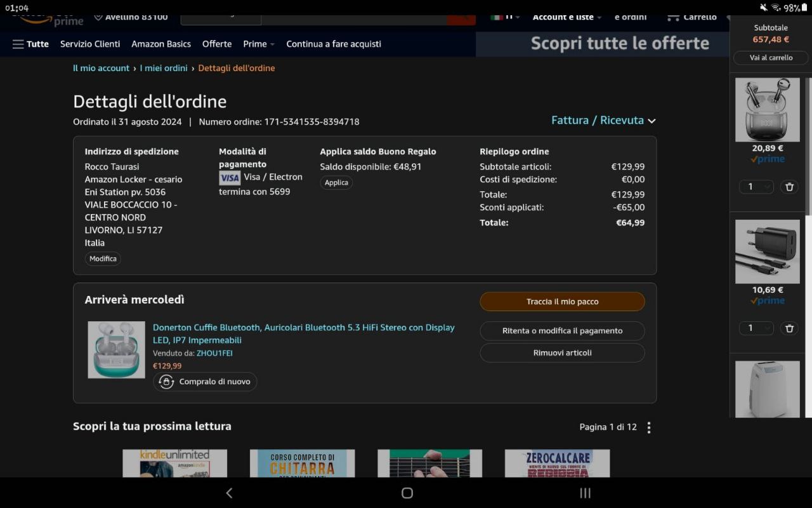Click the Traccia il mio pacco button
The image size is (812, 508).
pyautogui.click(x=562, y=302)
